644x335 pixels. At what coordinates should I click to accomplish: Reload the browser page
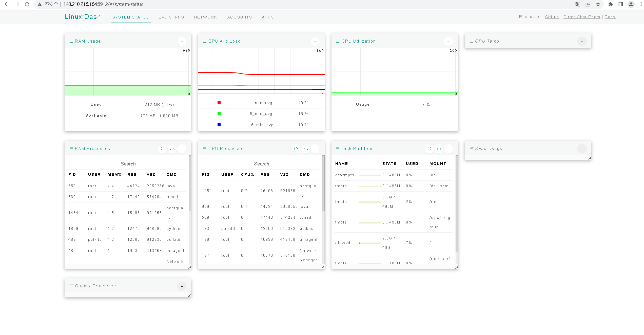click(x=27, y=4)
